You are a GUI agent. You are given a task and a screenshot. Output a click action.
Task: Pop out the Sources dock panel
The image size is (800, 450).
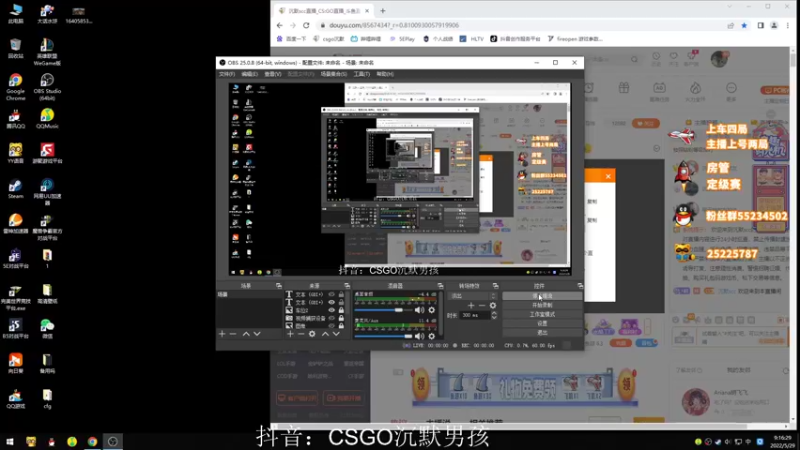pyautogui.click(x=347, y=286)
